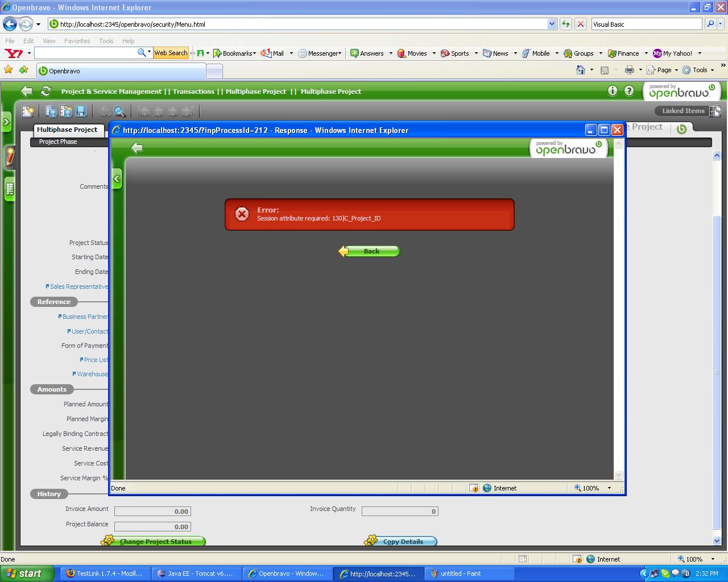Click the Finance toolbar button
This screenshot has width=728, height=582.
(624, 53)
